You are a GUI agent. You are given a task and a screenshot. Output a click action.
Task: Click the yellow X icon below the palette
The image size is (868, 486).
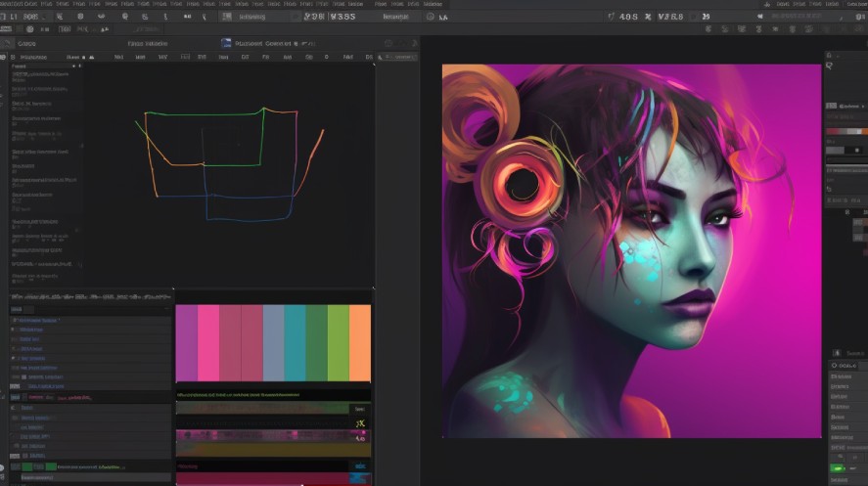360,423
